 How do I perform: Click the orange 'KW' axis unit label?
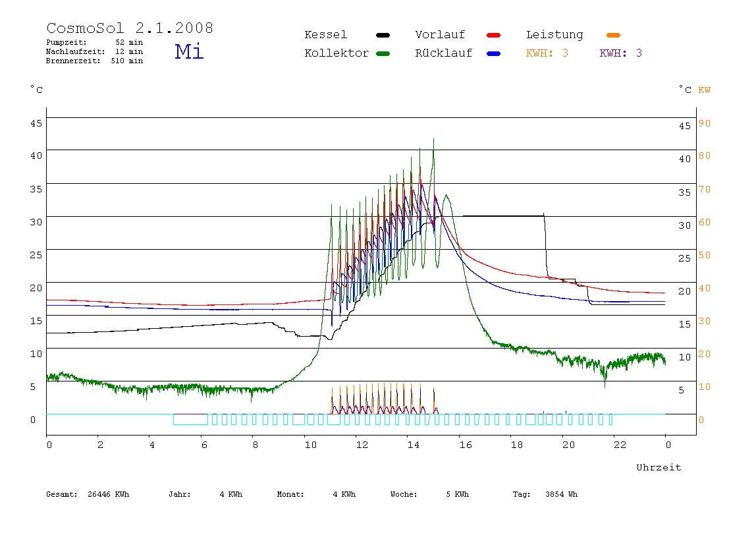pyautogui.click(x=704, y=90)
